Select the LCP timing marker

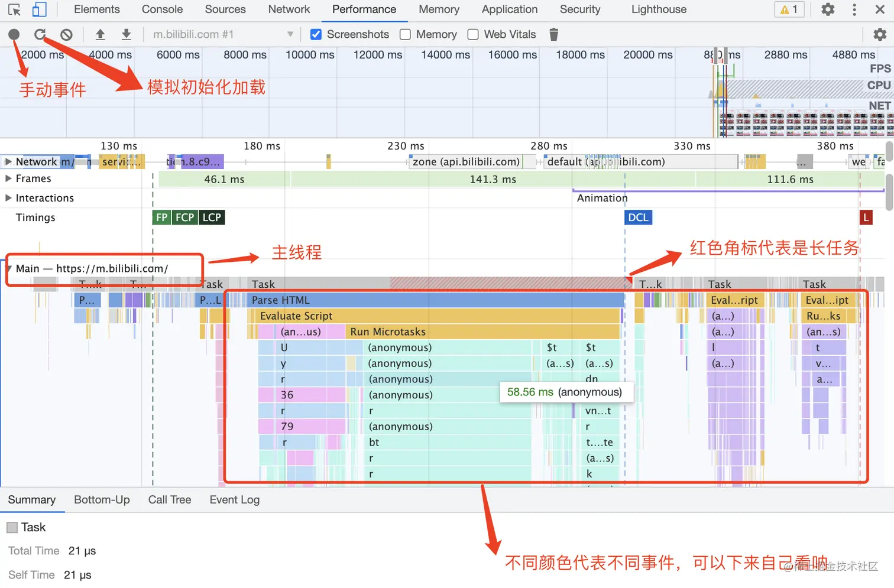[x=212, y=217]
